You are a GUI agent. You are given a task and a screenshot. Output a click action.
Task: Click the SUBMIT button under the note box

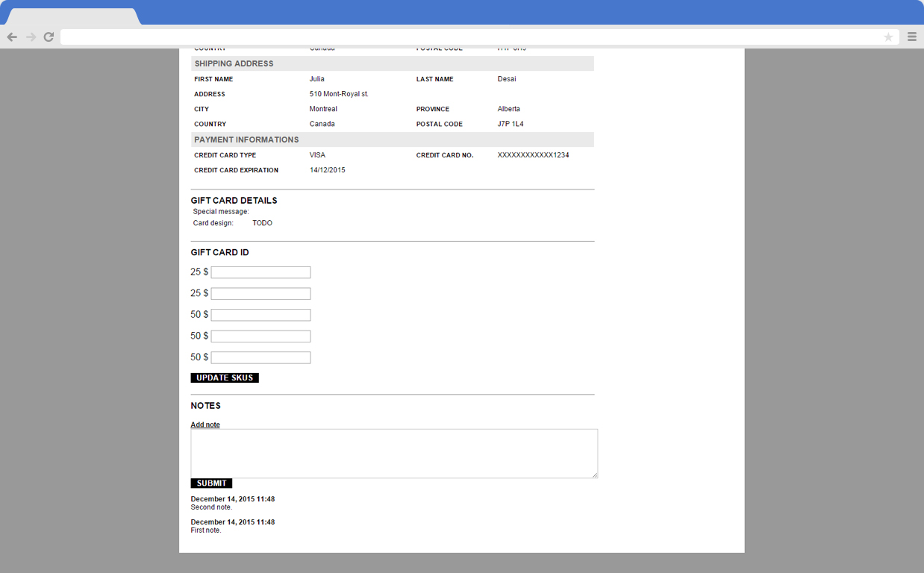(210, 483)
